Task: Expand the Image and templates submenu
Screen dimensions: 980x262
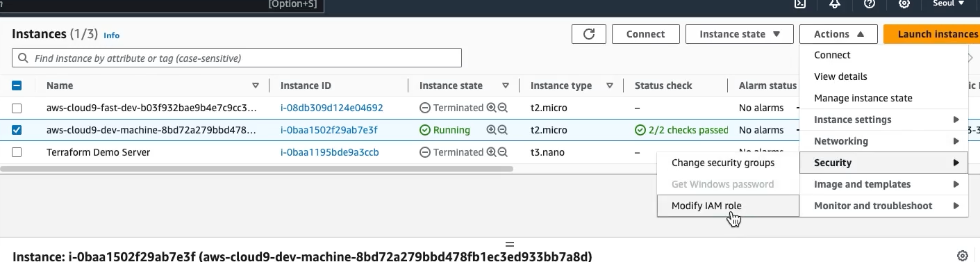Action: [x=883, y=184]
